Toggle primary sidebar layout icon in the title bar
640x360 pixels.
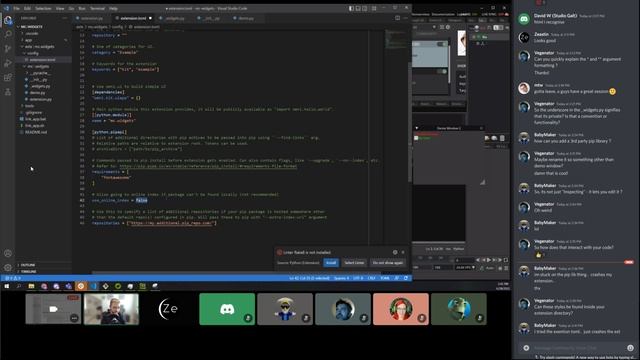coord(351,8)
